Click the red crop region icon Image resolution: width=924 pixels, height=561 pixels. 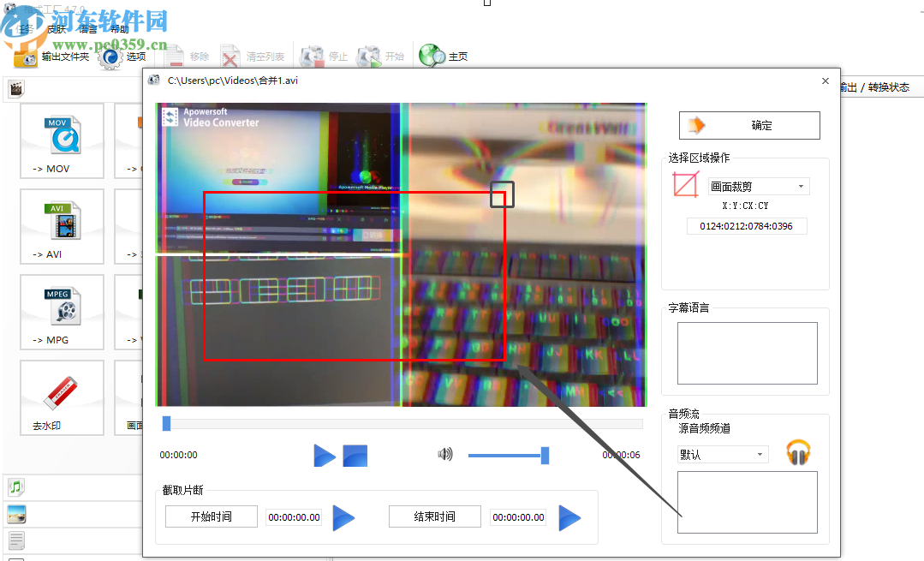point(685,185)
